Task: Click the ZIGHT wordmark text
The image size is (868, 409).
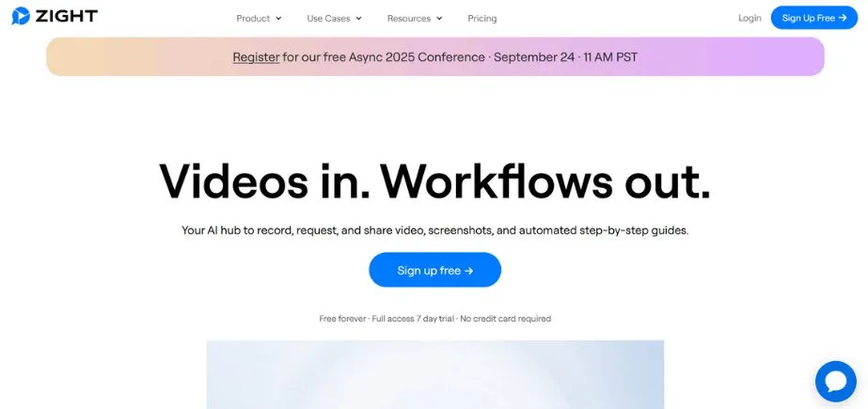Action: coord(65,17)
